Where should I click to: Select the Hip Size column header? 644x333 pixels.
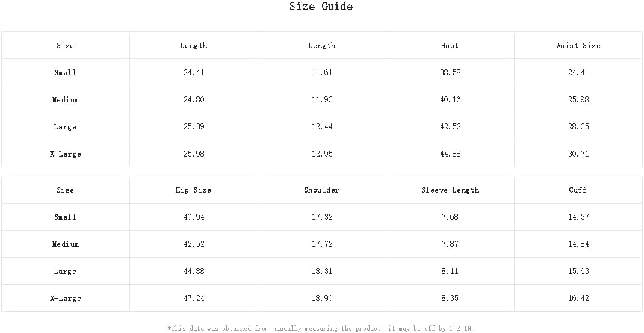(x=193, y=190)
